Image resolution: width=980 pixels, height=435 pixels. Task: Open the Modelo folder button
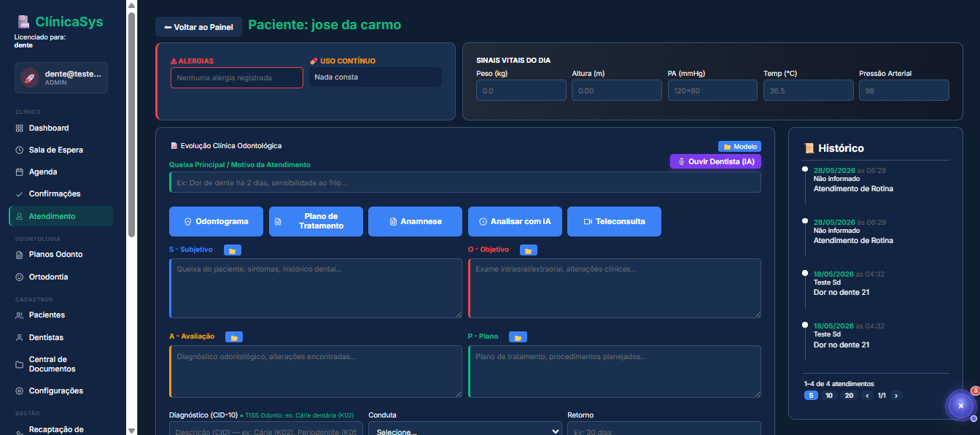tap(740, 146)
